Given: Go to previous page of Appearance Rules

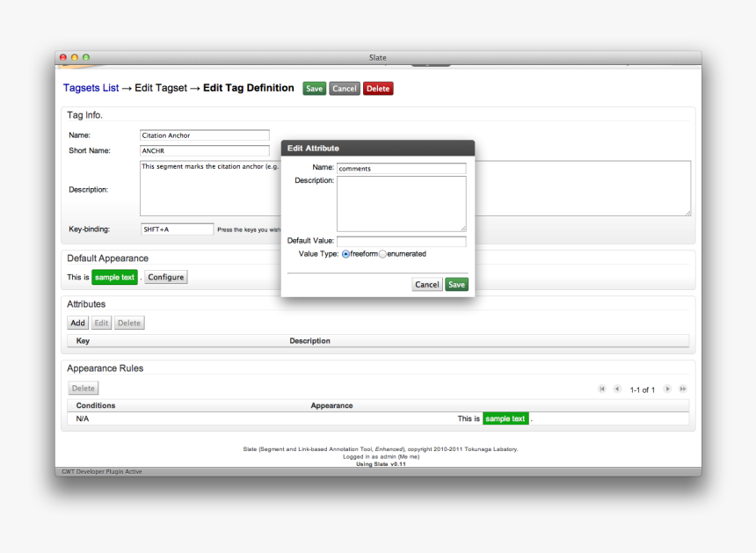Looking at the screenshot, I should click(x=617, y=389).
